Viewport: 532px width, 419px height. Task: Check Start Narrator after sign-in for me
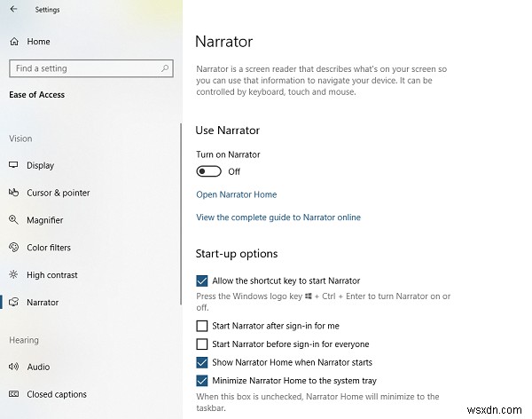[202, 326]
